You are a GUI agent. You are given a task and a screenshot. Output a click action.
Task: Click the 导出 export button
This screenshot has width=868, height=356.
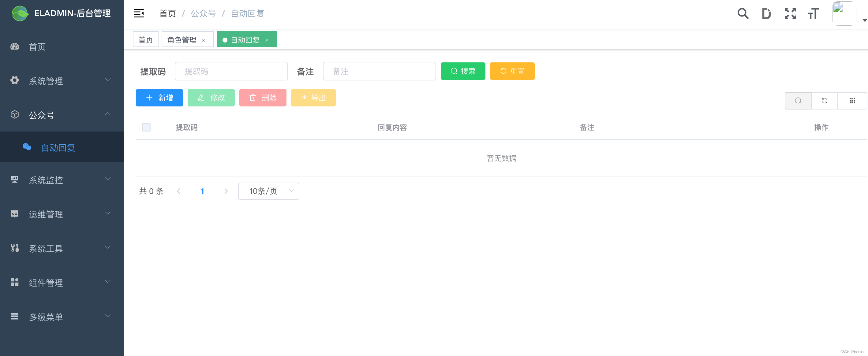pos(313,98)
